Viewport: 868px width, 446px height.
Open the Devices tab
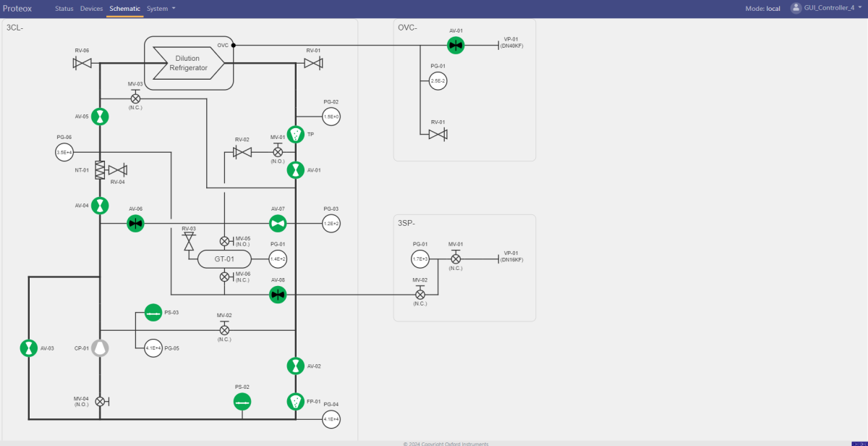[91, 9]
